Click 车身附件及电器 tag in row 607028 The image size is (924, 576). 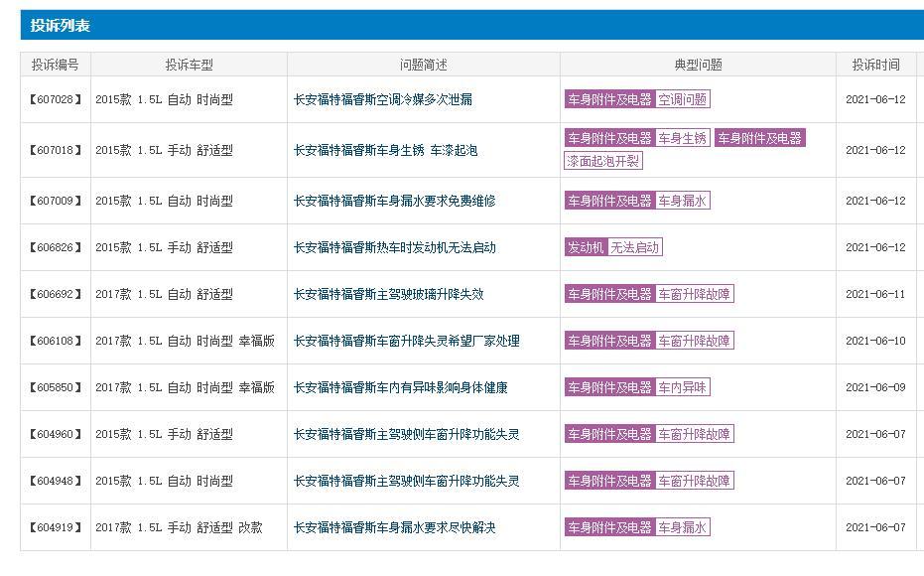(609, 99)
